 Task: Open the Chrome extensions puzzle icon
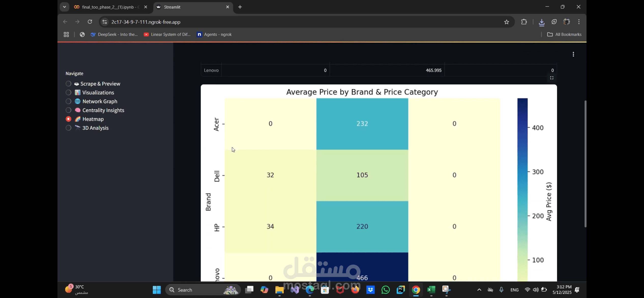pyautogui.click(x=524, y=22)
